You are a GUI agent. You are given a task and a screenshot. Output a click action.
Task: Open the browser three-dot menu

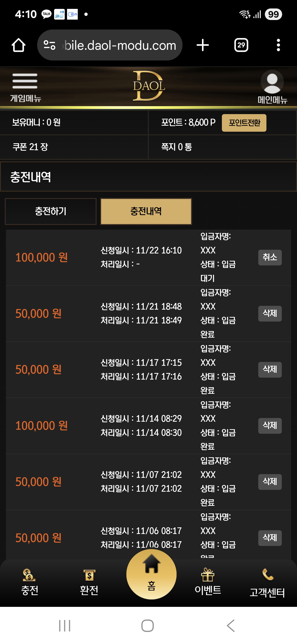(278, 45)
